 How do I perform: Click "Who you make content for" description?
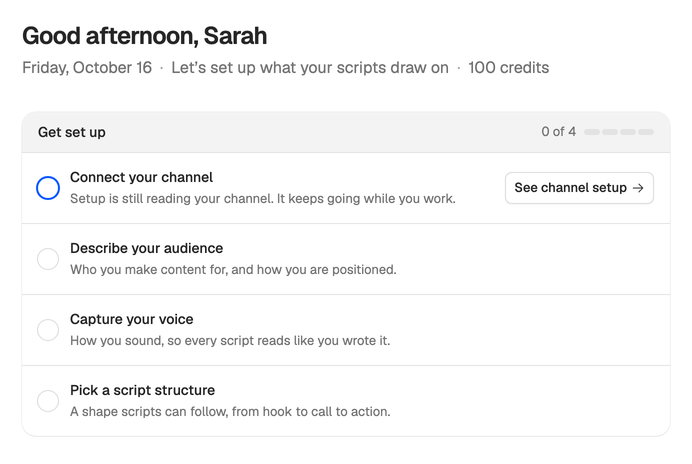point(233,270)
